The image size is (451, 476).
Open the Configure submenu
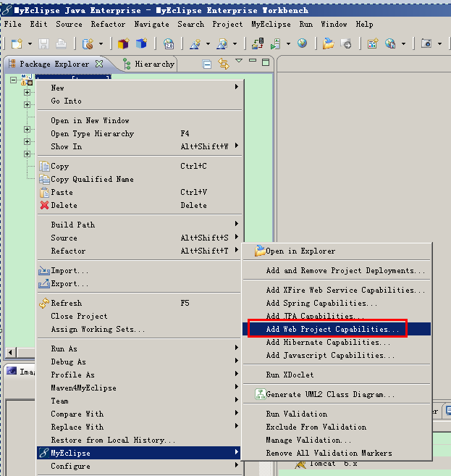coord(140,467)
